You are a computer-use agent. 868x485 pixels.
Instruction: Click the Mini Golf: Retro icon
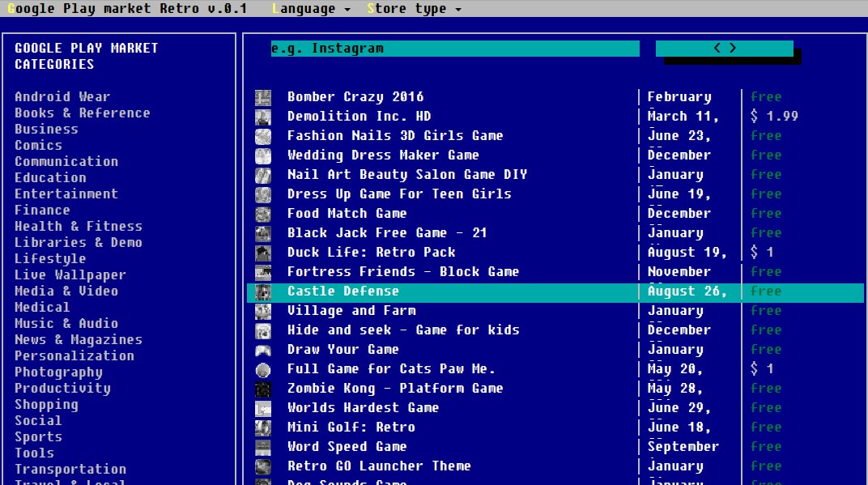pyautogui.click(x=263, y=428)
